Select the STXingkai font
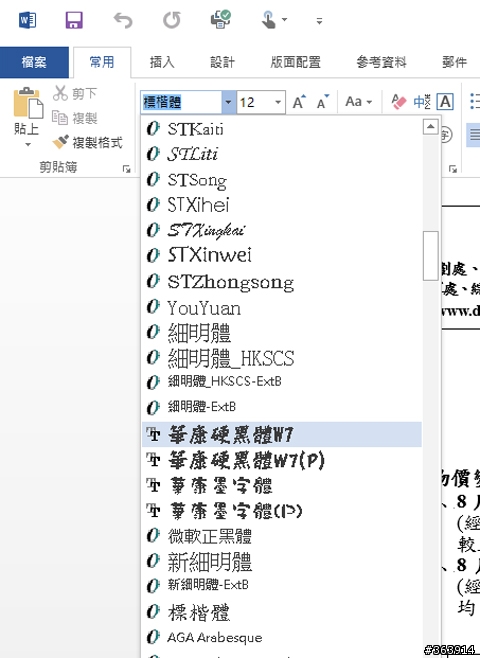Viewport: 480px width, 658px height. click(282, 230)
